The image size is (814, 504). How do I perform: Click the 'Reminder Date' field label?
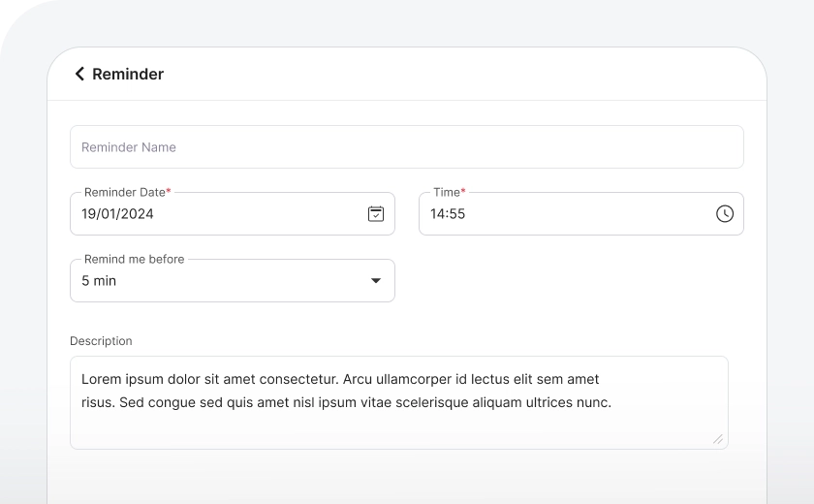click(x=125, y=192)
